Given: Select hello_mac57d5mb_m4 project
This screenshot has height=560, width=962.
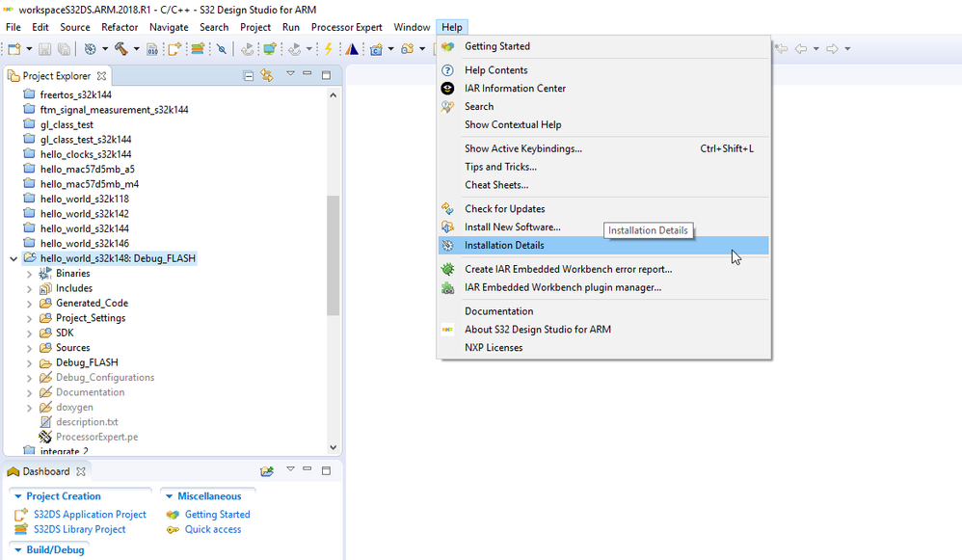Looking at the screenshot, I should (89, 184).
